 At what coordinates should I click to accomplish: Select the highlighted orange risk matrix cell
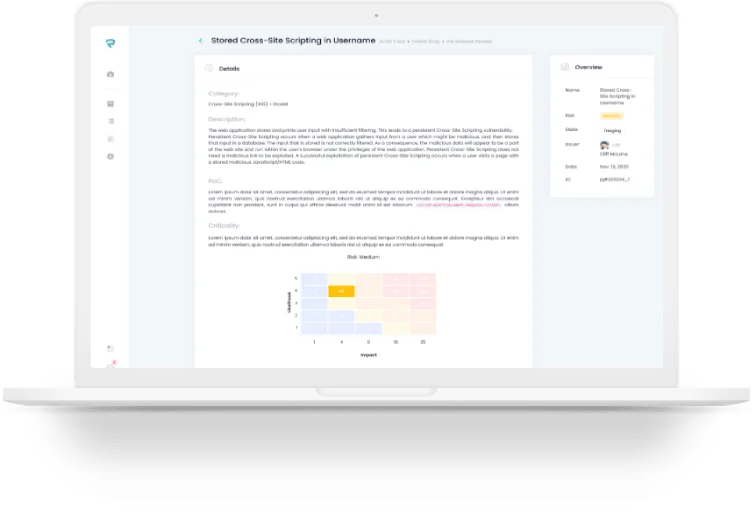click(341, 291)
